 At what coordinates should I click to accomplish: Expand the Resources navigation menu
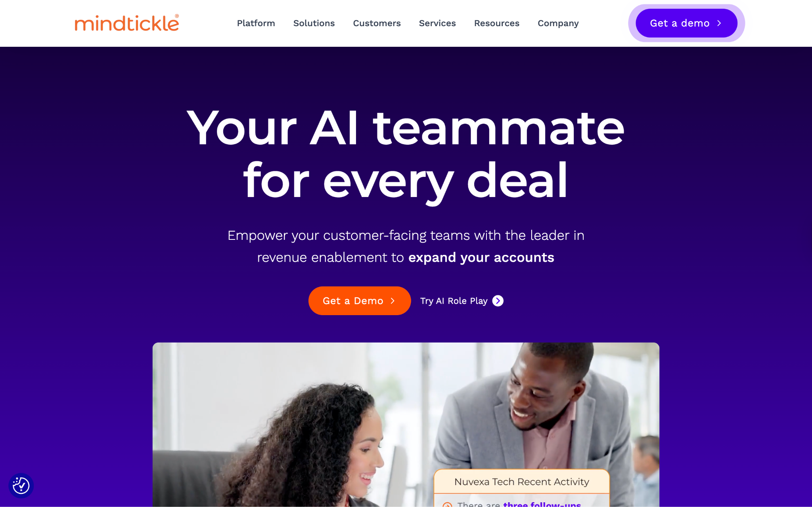coord(496,23)
